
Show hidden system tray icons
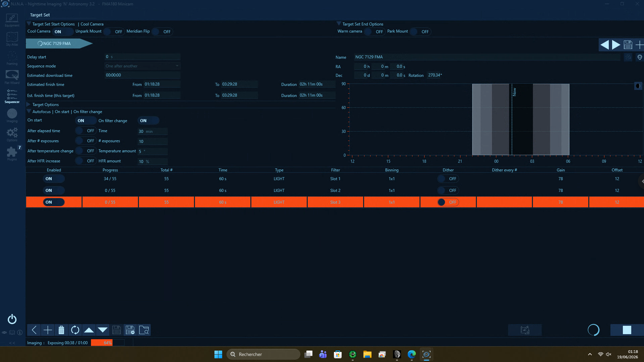click(590, 354)
